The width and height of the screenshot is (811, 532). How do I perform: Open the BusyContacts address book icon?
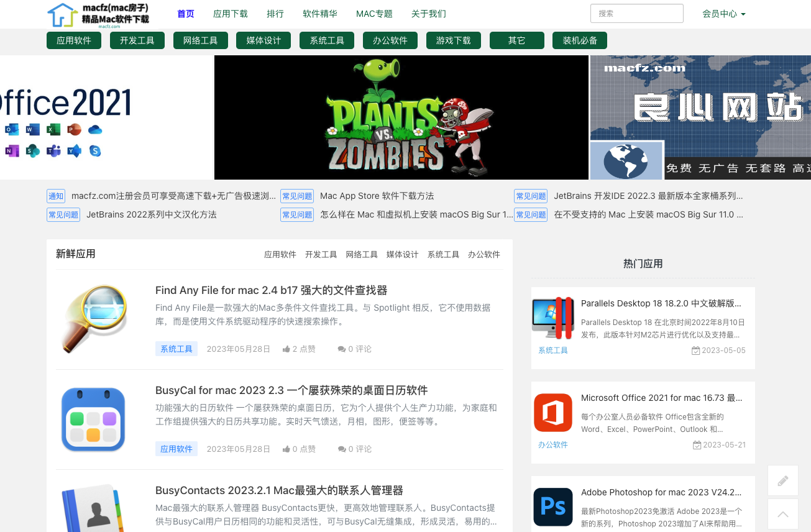coord(94,508)
